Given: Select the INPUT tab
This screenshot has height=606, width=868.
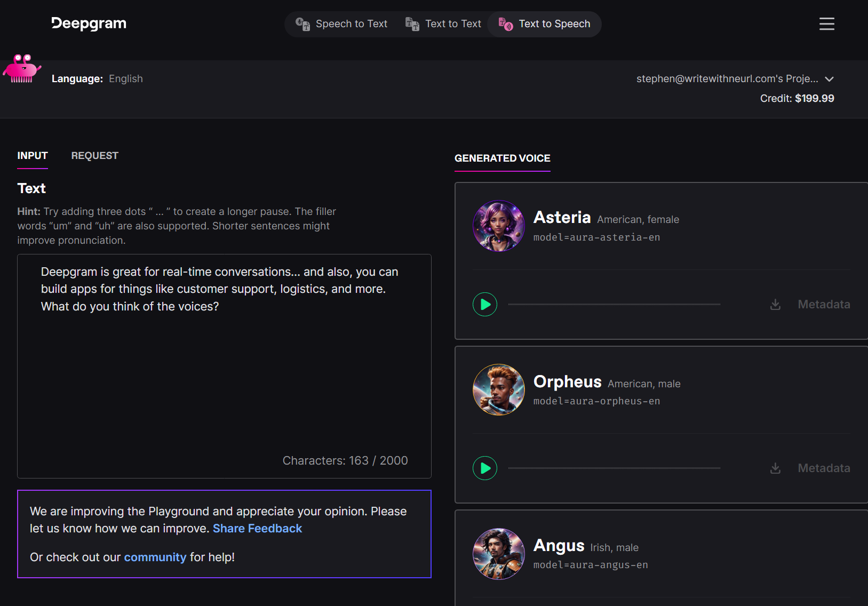Looking at the screenshot, I should tap(33, 156).
